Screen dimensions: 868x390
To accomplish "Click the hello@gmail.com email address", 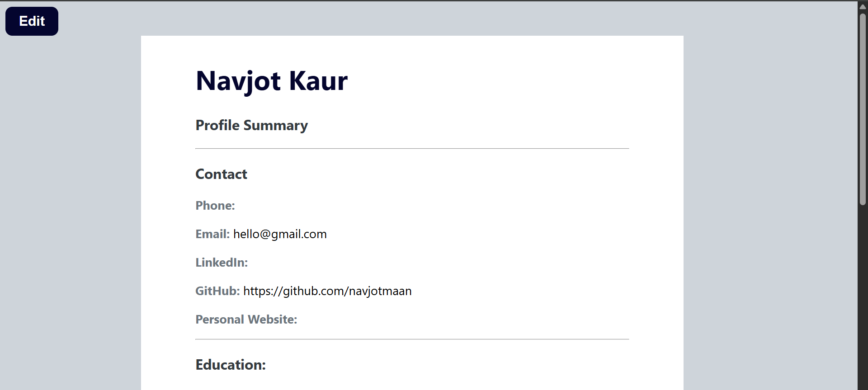I will 280,234.
